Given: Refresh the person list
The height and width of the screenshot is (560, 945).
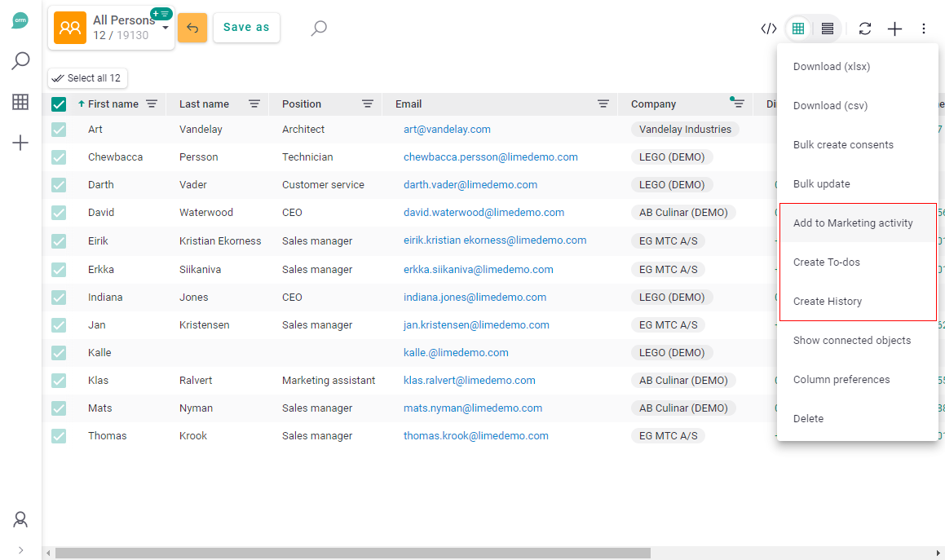Looking at the screenshot, I should pyautogui.click(x=864, y=28).
